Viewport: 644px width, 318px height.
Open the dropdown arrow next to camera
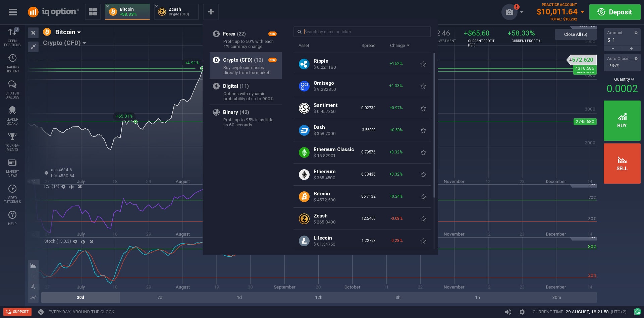522,12
